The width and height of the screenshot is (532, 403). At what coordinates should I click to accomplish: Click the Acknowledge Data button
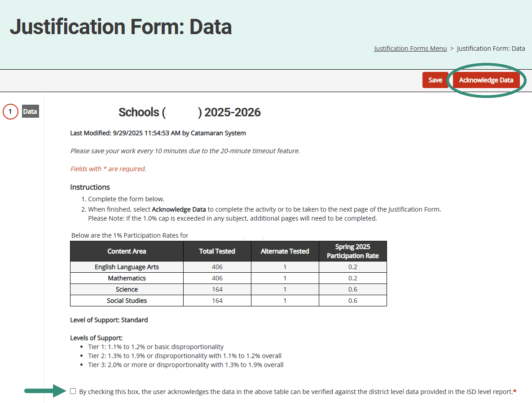point(486,80)
